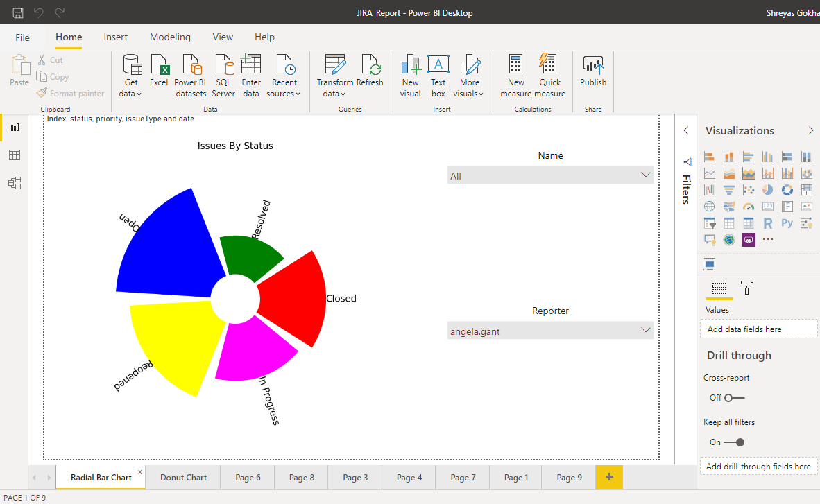Screen dimensions: 820x504
Task: Open the Reporter slicer dropdown
Action: pyautogui.click(x=645, y=331)
